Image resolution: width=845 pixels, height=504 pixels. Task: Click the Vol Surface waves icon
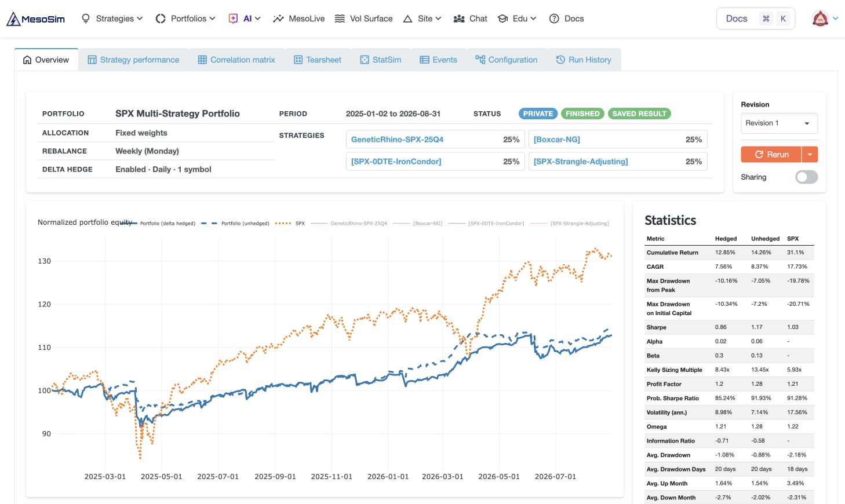pos(340,19)
